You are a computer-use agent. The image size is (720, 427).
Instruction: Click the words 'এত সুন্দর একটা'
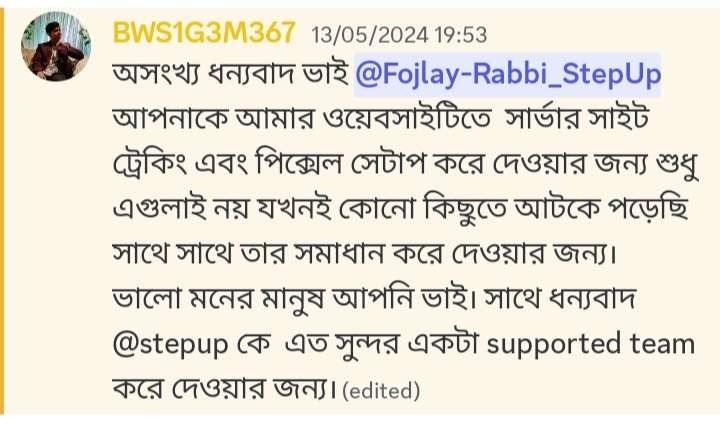click(x=382, y=344)
